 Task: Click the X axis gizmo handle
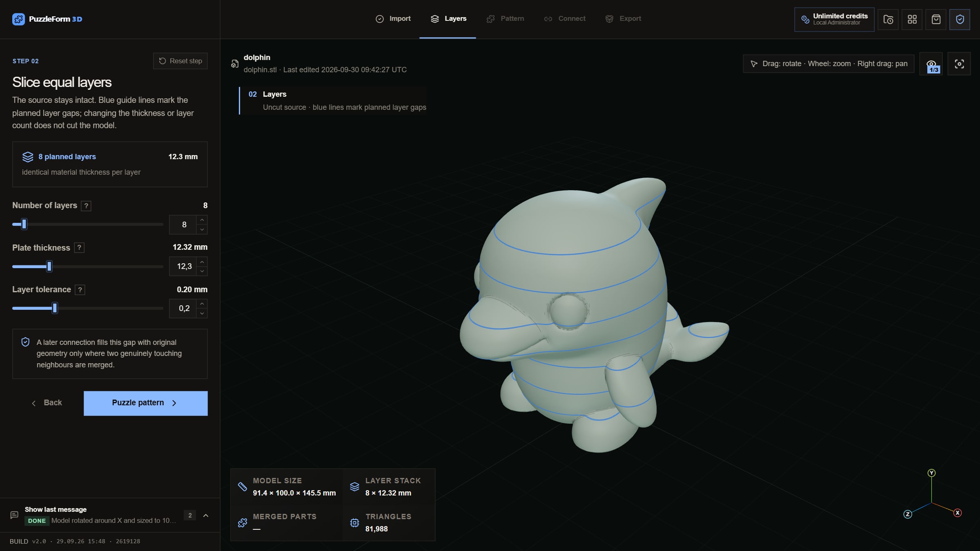click(958, 513)
